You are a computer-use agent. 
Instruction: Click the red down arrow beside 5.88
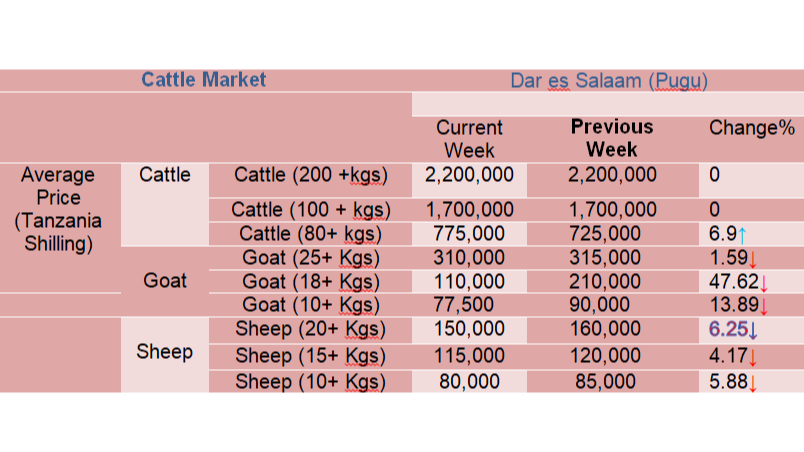coord(752,383)
